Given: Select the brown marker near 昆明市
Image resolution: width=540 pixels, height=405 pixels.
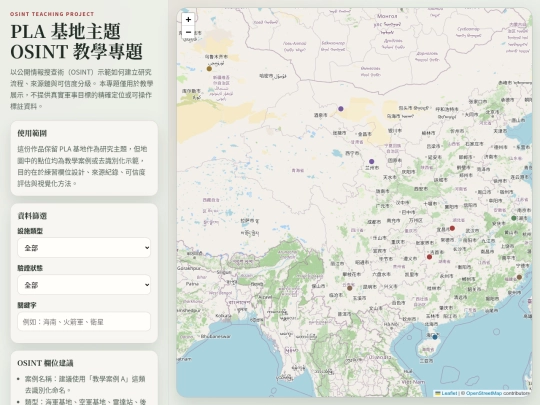Looking at the screenshot, I should (350, 288).
